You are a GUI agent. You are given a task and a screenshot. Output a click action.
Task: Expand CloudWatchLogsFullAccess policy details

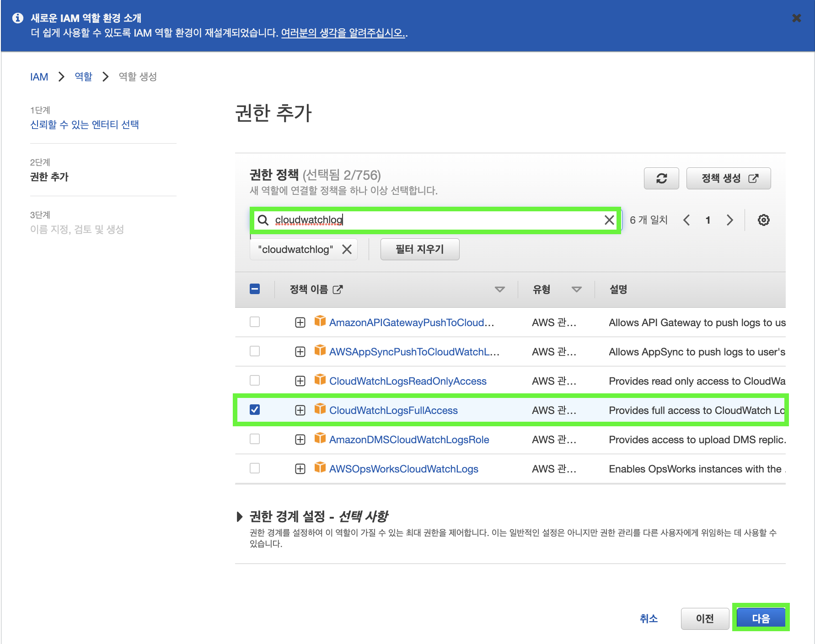coord(300,411)
